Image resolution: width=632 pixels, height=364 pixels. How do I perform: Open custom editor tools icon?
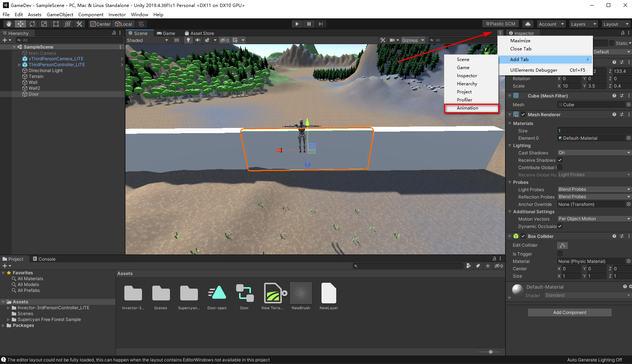coord(79,24)
